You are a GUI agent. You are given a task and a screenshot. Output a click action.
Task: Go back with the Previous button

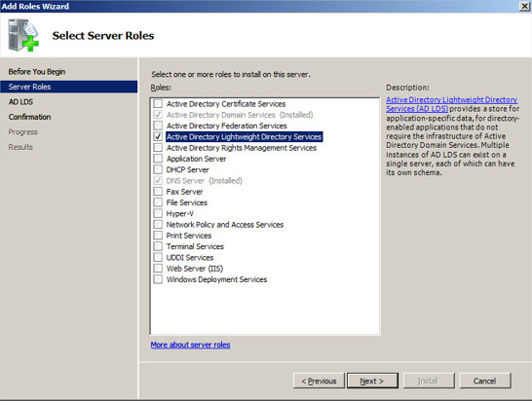[319, 381]
